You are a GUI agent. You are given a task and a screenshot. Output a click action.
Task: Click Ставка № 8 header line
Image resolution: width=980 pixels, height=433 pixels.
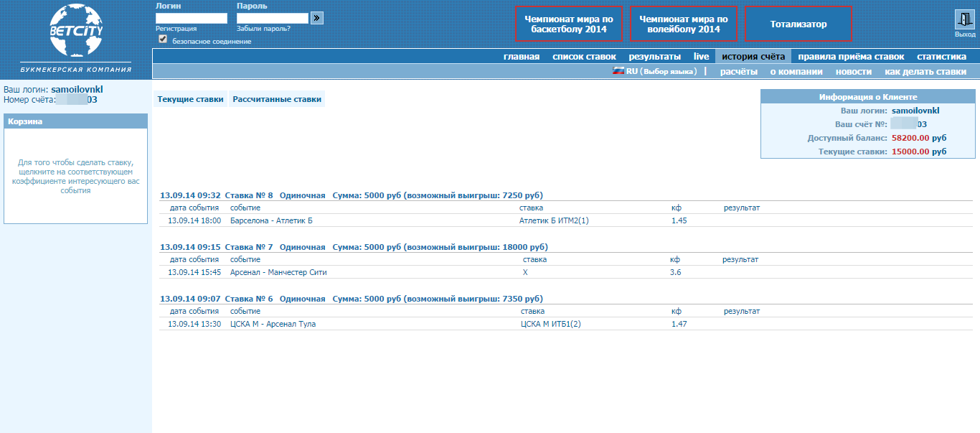click(352, 195)
